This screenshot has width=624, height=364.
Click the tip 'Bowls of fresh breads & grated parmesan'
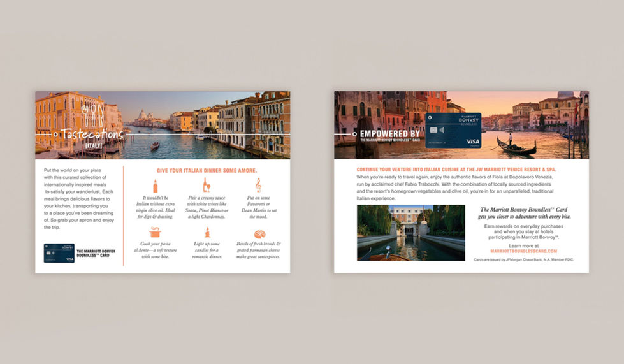click(x=259, y=251)
